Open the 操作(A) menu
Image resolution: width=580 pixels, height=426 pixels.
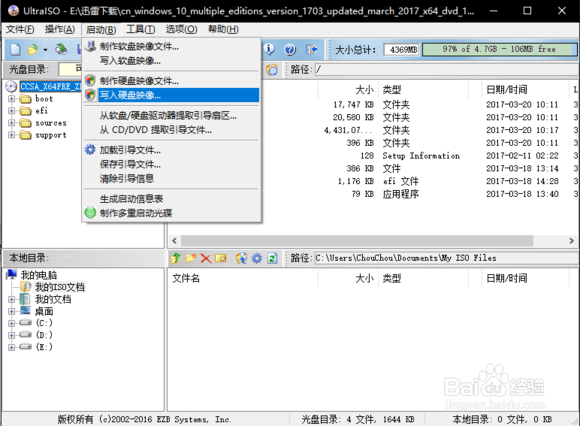tap(60, 29)
